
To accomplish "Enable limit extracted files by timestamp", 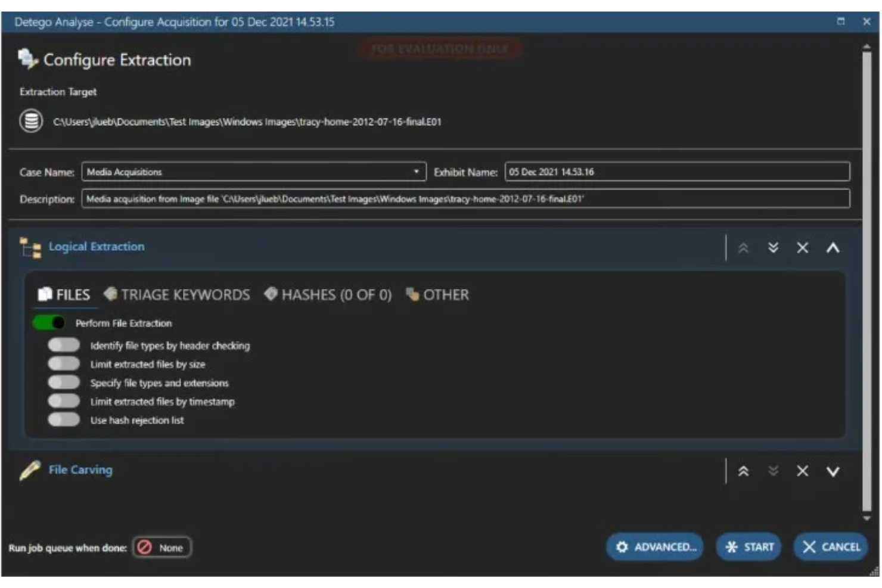I will 64,401.
